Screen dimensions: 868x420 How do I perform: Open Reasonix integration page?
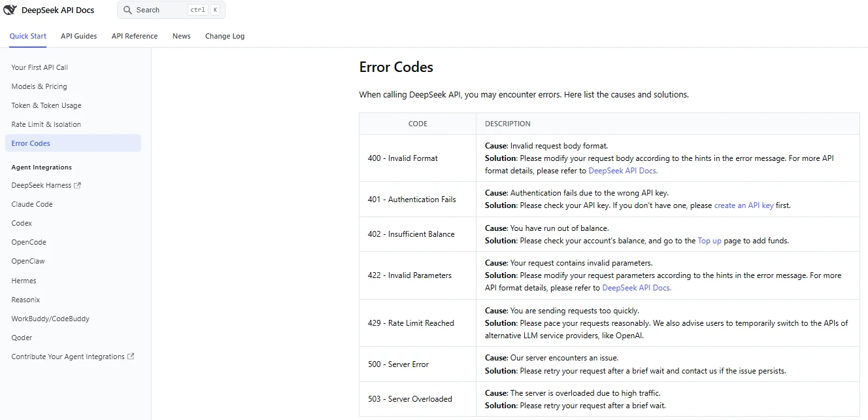pyautogui.click(x=73, y=300)
